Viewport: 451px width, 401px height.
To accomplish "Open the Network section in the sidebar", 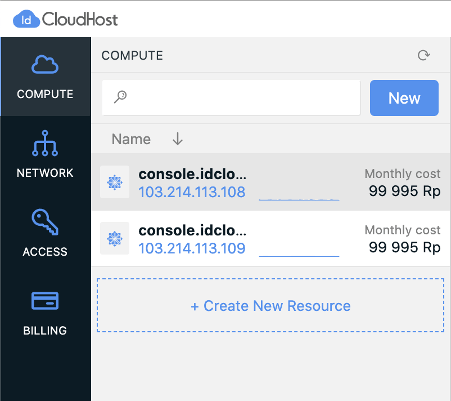I will [x=45, y=155].
